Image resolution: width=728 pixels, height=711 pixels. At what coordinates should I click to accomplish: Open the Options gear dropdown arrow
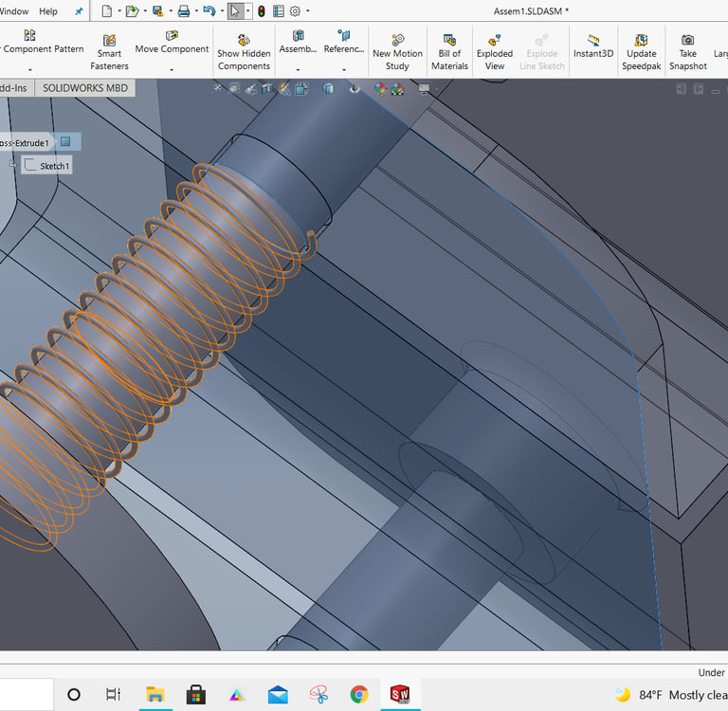point(308,12)
